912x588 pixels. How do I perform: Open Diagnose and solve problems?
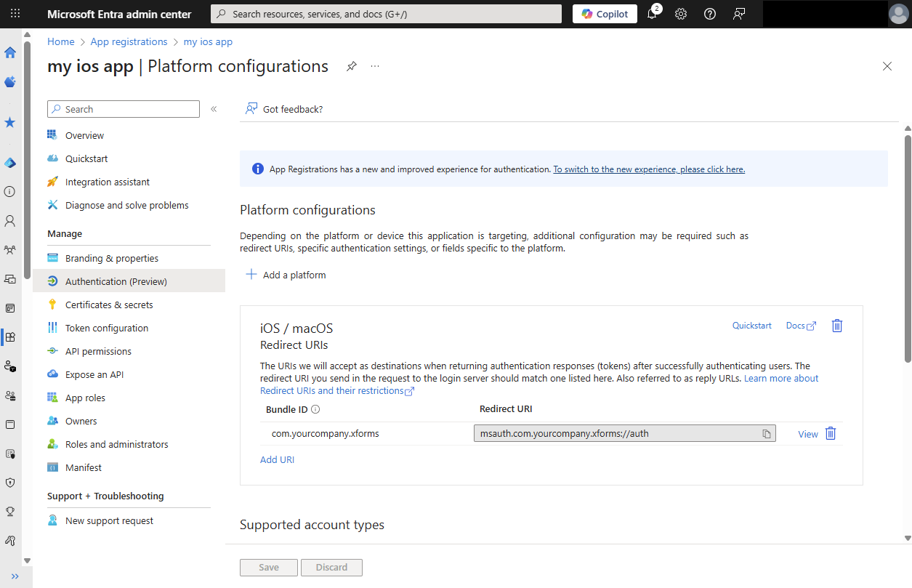(129, 205)
